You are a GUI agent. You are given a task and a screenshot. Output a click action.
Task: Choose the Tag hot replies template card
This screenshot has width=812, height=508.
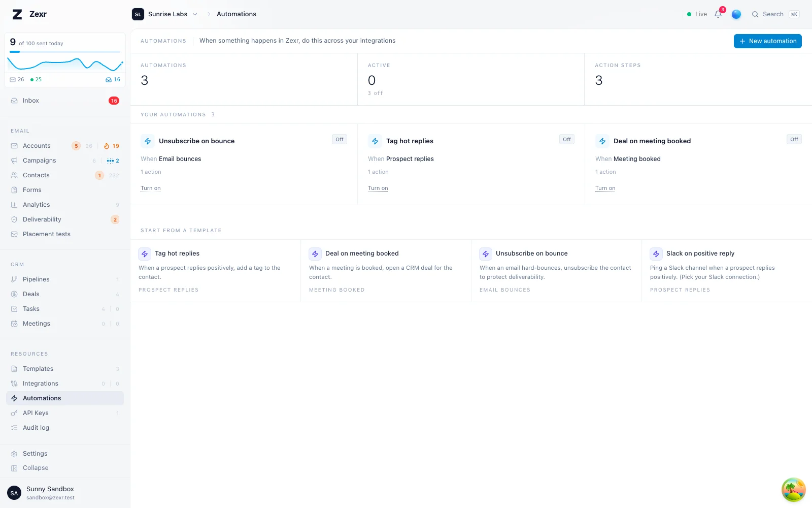216,271
